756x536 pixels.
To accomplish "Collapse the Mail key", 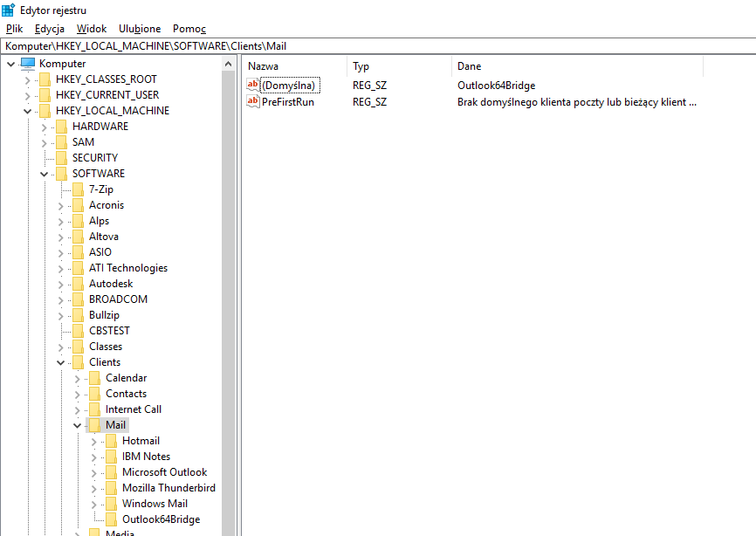I will 77,426.
